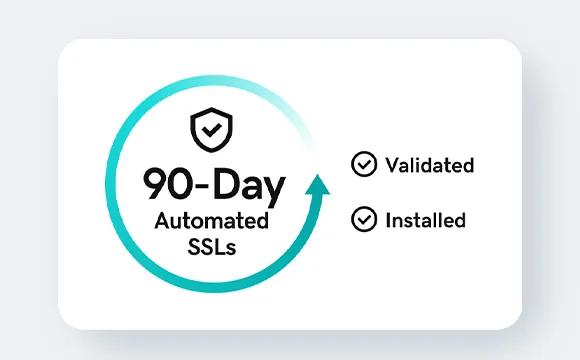Click the word "Day" in heading

249,187
